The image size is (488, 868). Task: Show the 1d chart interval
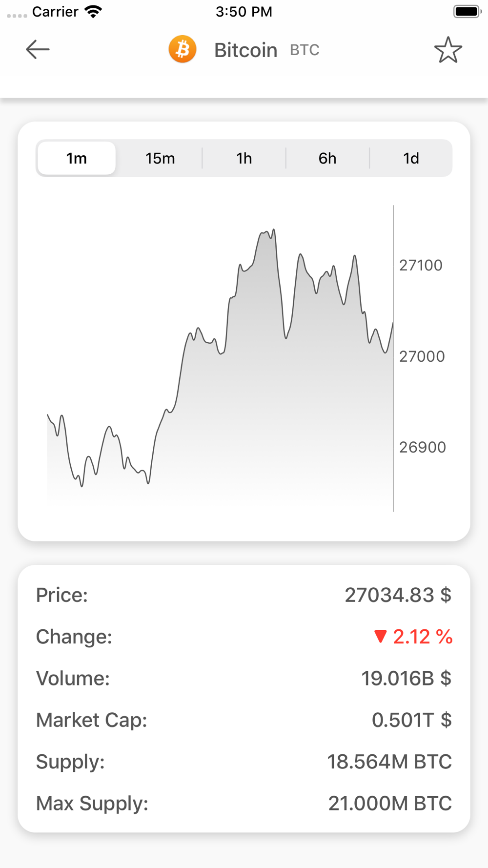(x=411, y=158)
